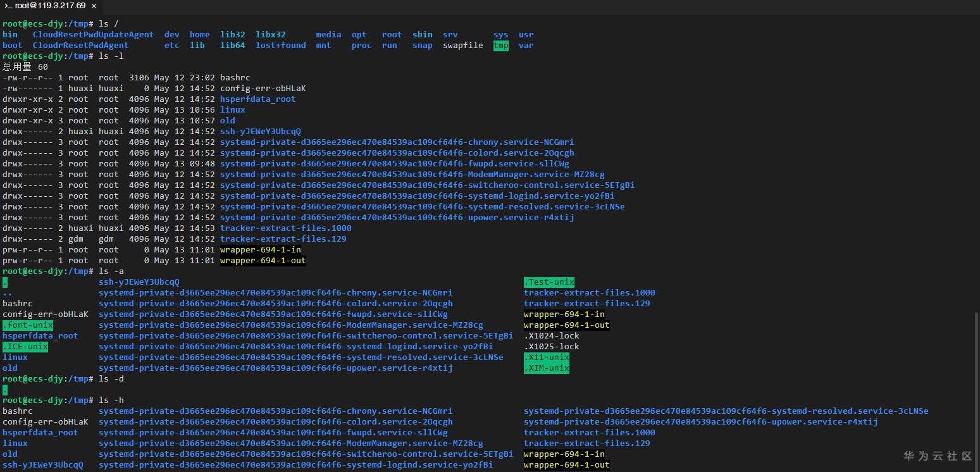This screenshot has height=472, width=980.
Task: Click the highlighted .XIM-unix entry
Action: 546,368
